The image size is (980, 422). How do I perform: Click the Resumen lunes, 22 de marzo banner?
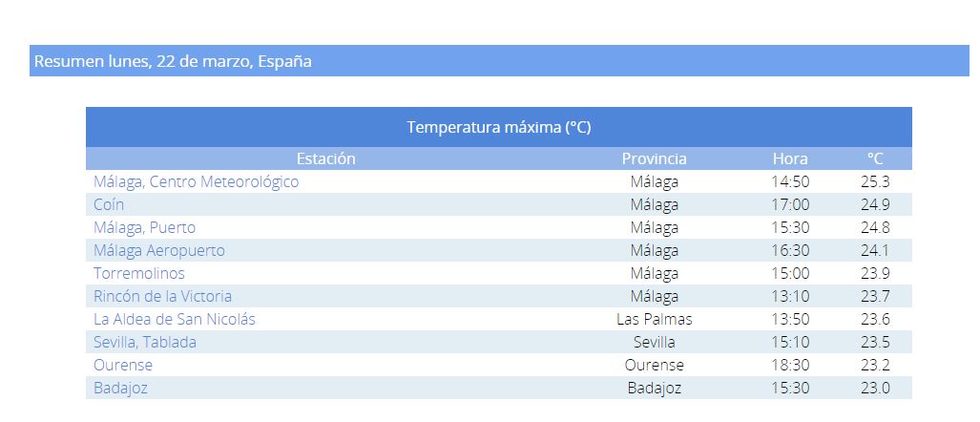pyautogui.click(x=499, y=61)
